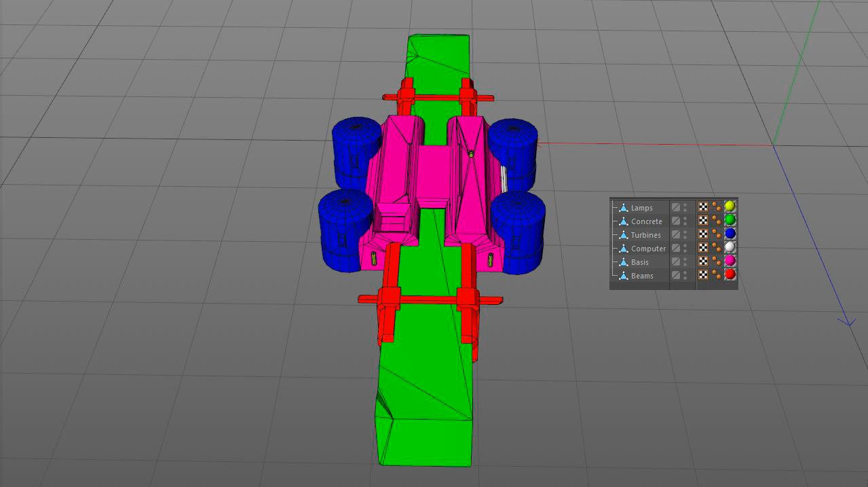Select the checkered UVW tag on Lamps
868x487 pixels.
pos(703,207)
